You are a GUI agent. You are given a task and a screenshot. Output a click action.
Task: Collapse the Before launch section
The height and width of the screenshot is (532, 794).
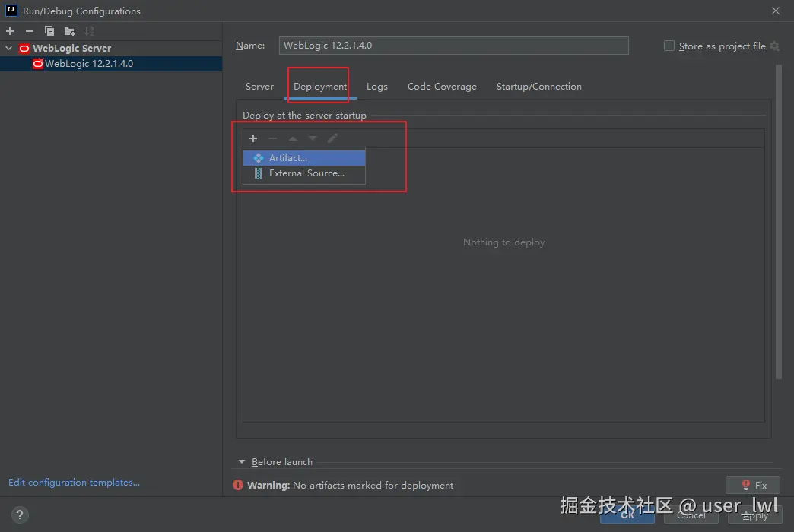(x=242, y=461)
